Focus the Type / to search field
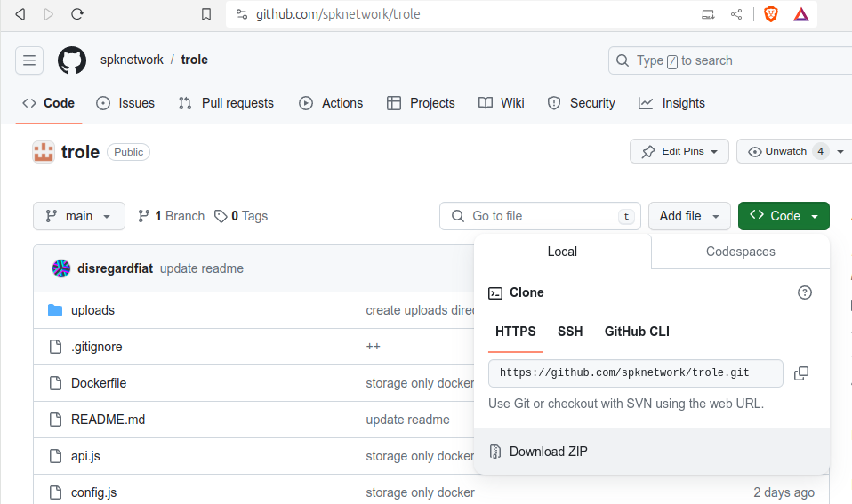Viewport: 852px width, 504px height. 730,60
